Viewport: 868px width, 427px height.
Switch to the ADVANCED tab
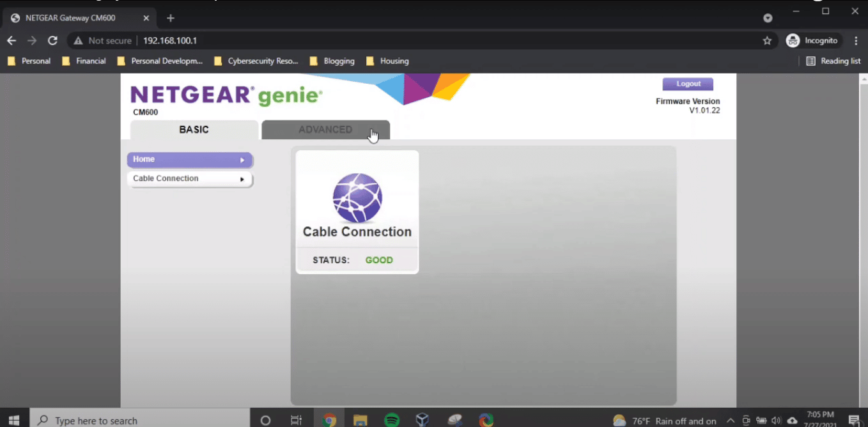tap(325, 130)
